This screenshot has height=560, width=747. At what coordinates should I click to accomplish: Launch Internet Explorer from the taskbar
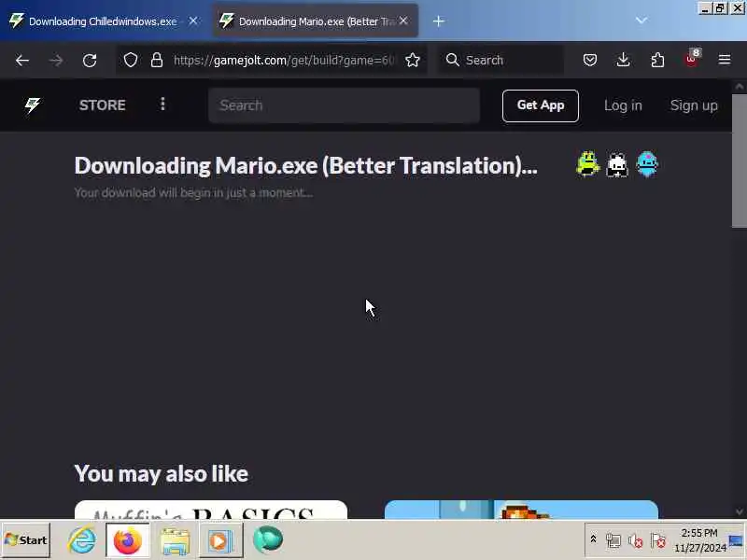(x=82, y=540)
